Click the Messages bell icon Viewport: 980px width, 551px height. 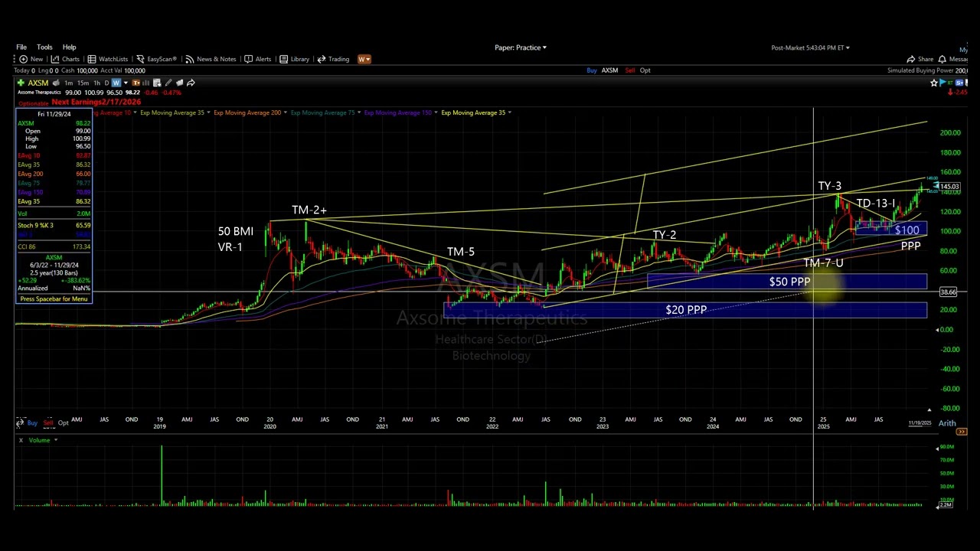[x=942, y=59]
